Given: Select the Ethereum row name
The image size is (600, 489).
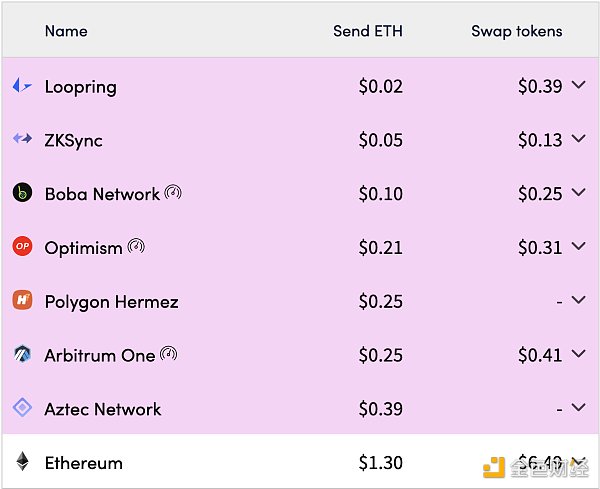Looking at the screenshot, I should pos(83,463).
